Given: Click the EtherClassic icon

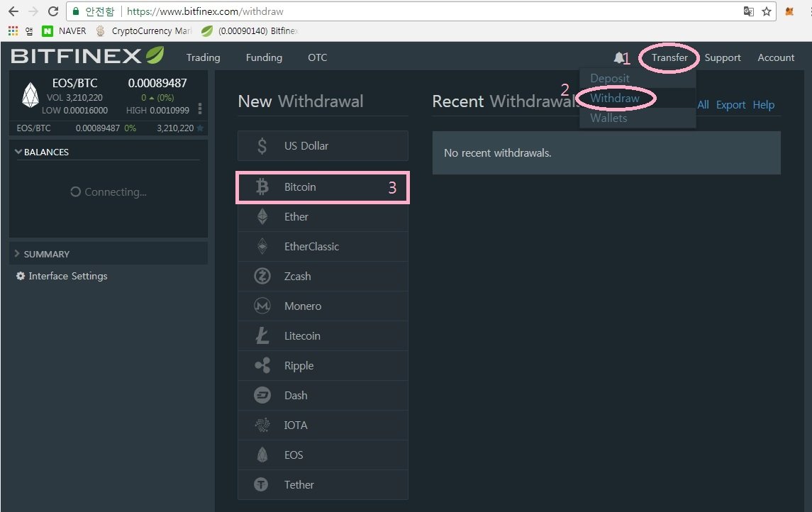Looking at the screenshot, I should coord(262,246).
